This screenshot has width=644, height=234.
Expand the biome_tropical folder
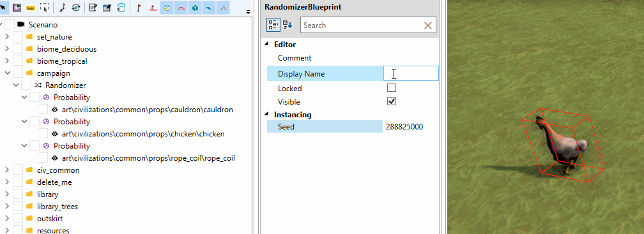(6, 61)
